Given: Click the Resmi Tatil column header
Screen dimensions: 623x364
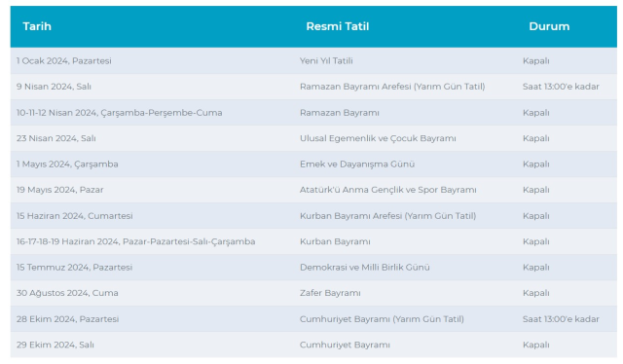Looking at the screenshot, I should 338,26.
